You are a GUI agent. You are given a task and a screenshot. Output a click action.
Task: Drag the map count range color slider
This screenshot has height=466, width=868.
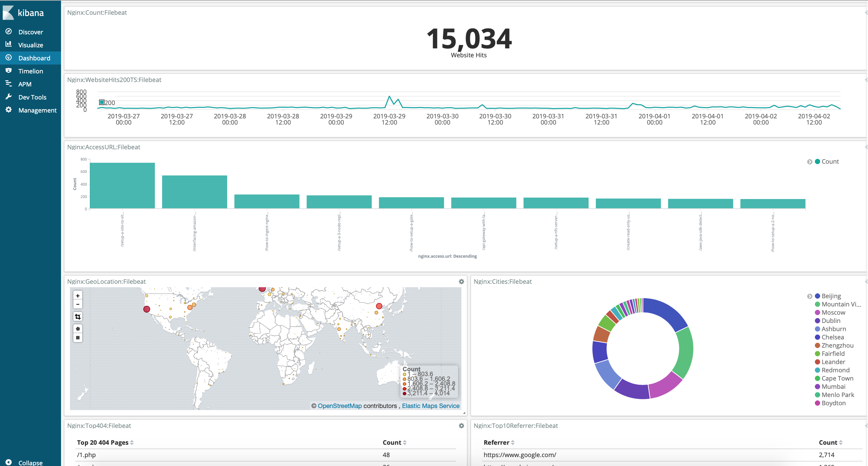pyautogui.click(x=403, y=384)
